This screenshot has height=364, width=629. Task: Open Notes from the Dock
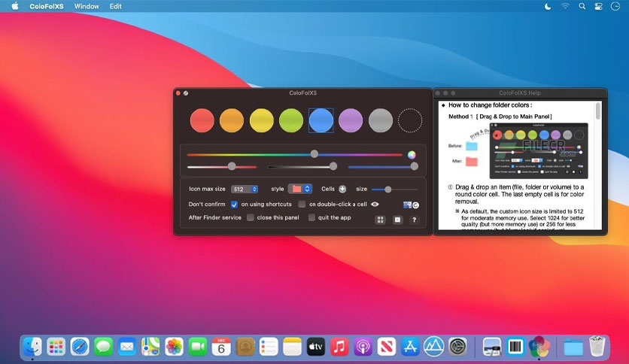click(x=292, y=347)
